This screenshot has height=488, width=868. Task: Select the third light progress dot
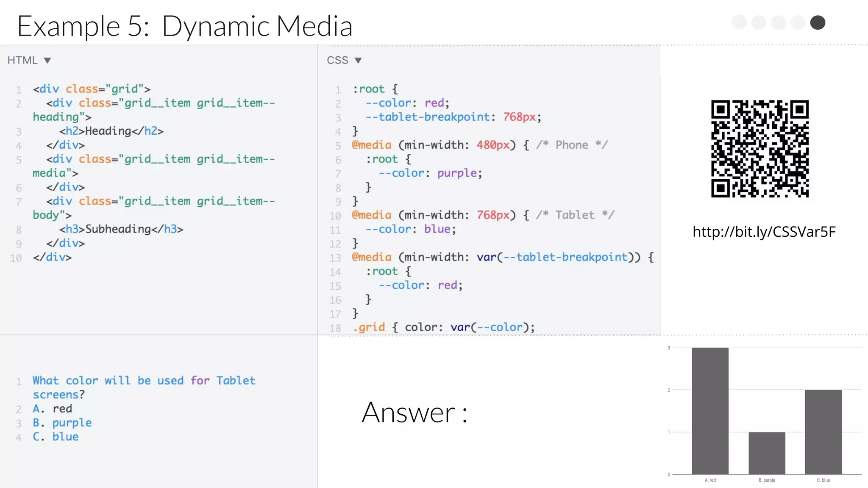pyautogui.click(x=779, y=22)
